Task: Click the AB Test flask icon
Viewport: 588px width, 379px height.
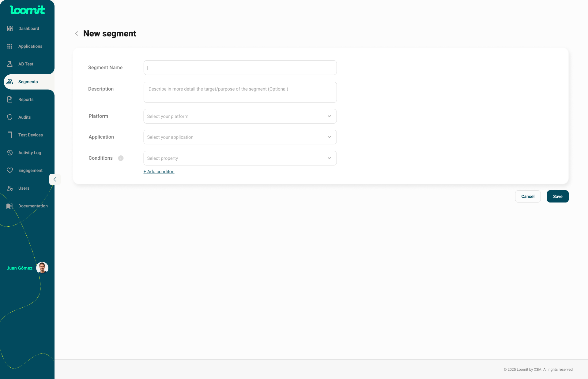Action: tap(10, 64)
